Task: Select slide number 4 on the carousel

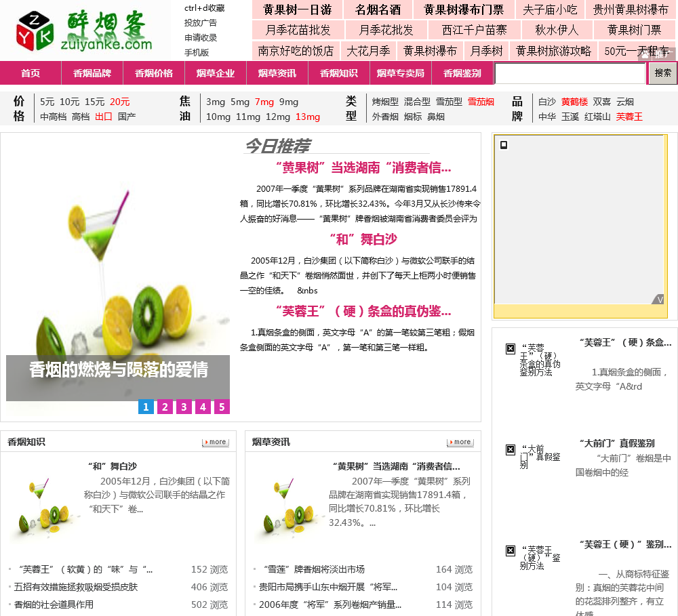Action: pos(203,407)
